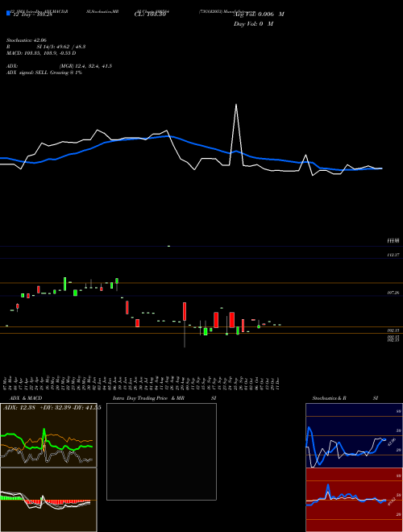This screenshot has width=403, height=532.
Task: Open the red-background RSI chart
Action: pos(354,500)
